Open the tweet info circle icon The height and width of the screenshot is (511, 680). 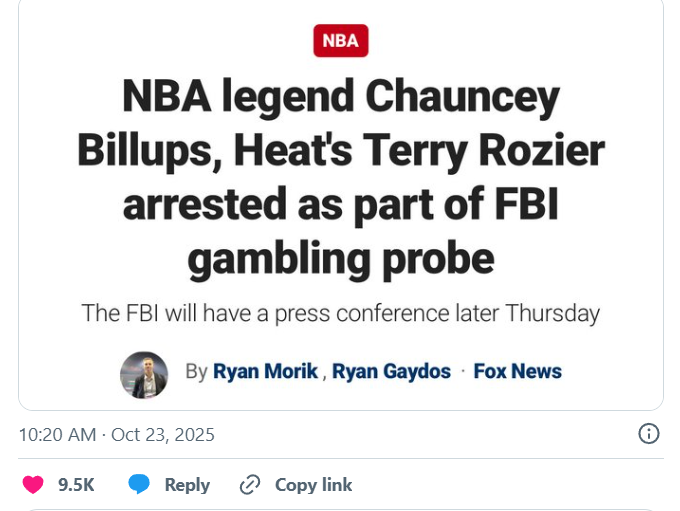(648, 434)
